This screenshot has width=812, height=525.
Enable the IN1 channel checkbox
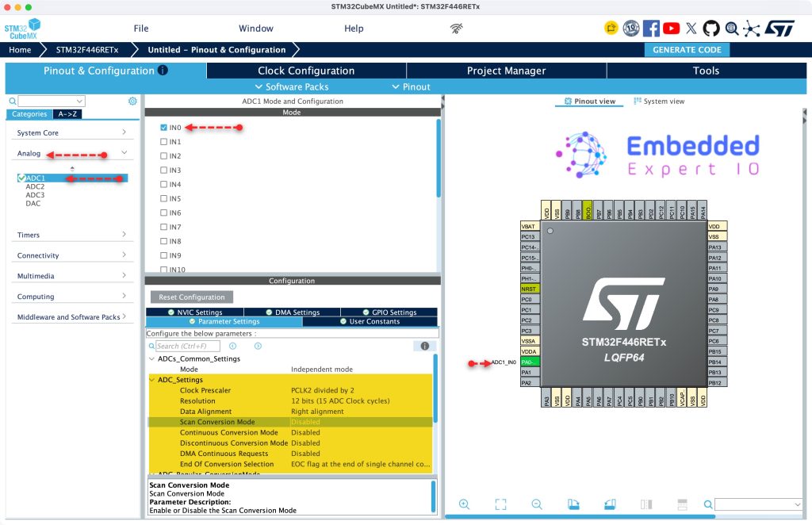coord(163,141)
